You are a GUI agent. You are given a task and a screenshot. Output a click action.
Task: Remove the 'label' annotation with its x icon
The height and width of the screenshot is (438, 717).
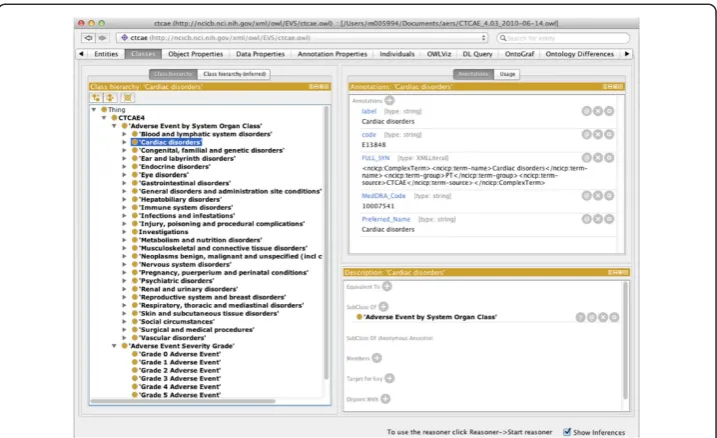click(598, 111)
